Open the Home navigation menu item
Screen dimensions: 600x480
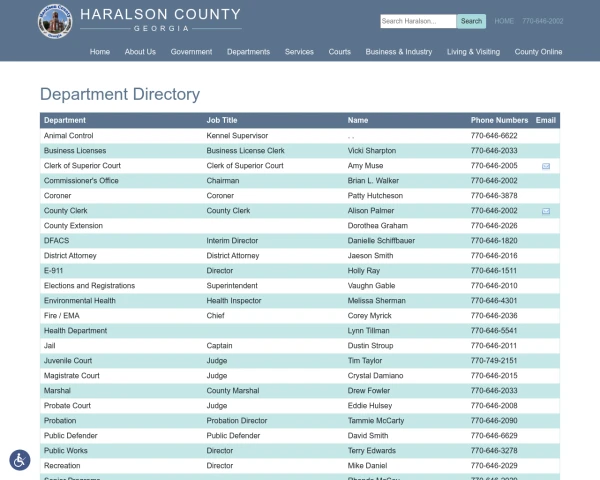coord(100,51)
